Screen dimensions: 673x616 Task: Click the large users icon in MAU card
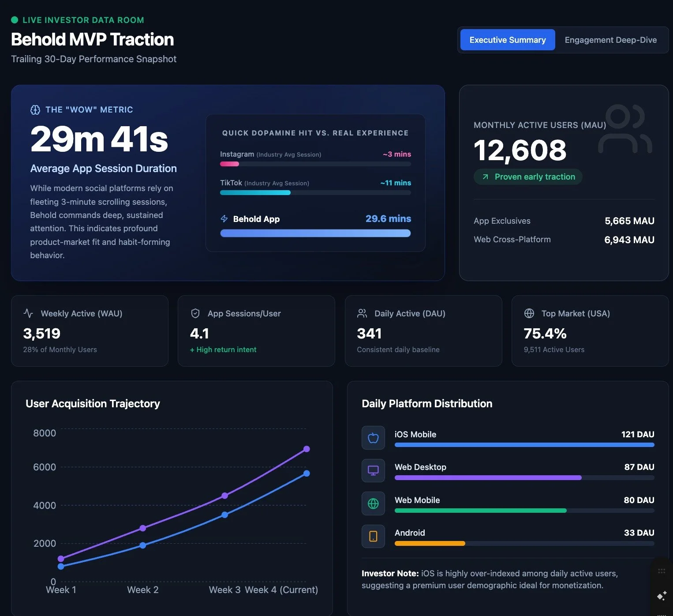click(625, 129)
